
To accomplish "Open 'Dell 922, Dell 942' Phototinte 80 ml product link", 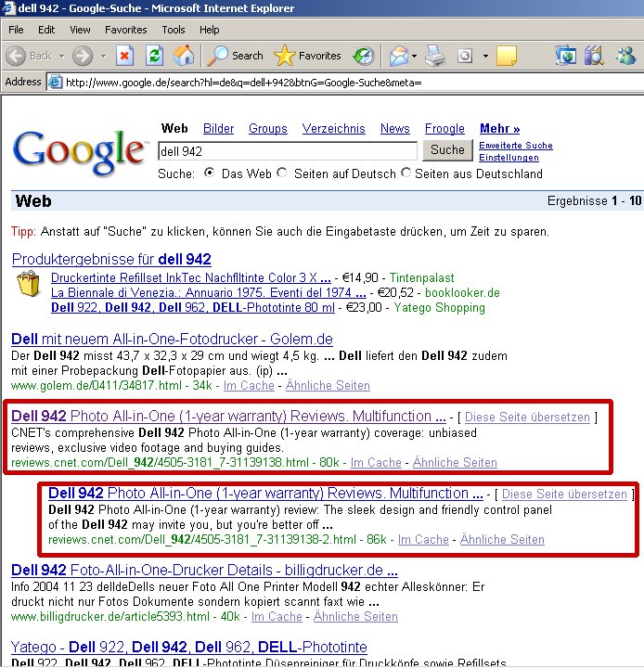I will 193,308.
